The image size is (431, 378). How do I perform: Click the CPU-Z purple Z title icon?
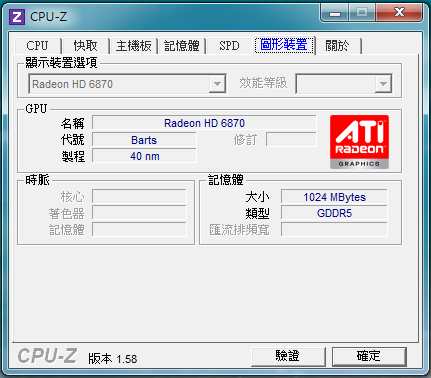tap(17, 17)
